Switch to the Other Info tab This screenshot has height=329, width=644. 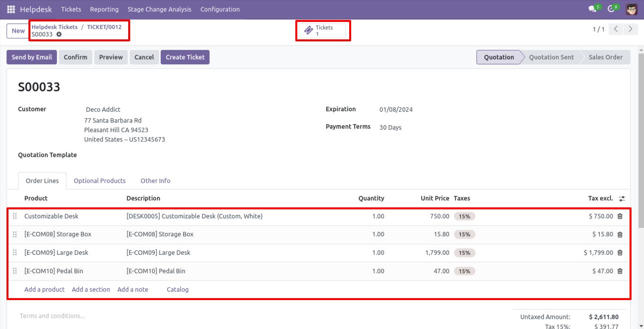(x=155, y=181)
